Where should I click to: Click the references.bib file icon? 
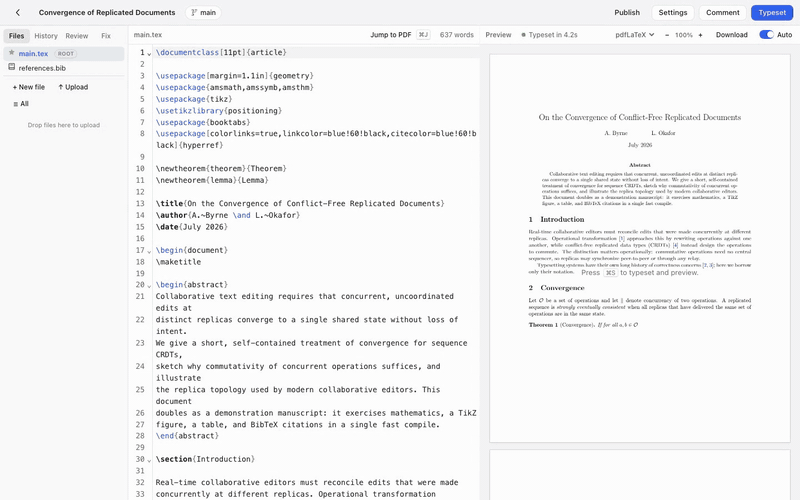pyautogui.click(x=11, y=67)
